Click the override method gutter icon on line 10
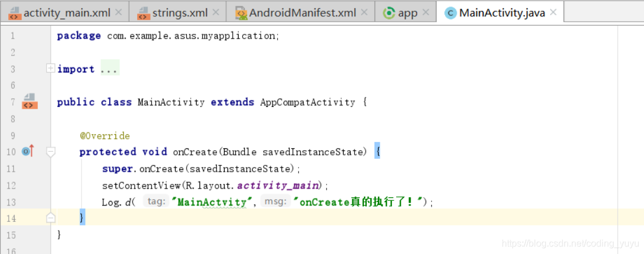The width and height of the screenshot is (644, 254). [28, 151]
